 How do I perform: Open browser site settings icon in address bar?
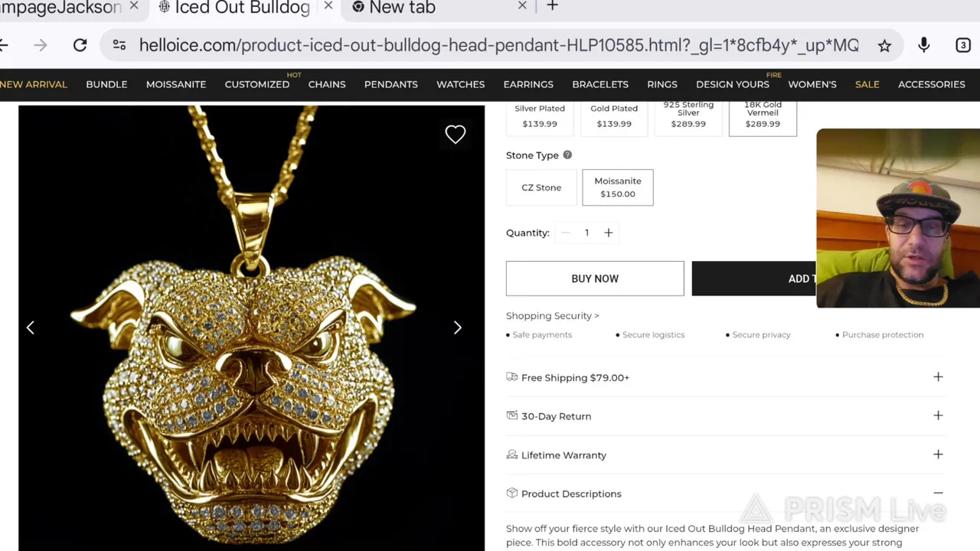click(119, 45)
